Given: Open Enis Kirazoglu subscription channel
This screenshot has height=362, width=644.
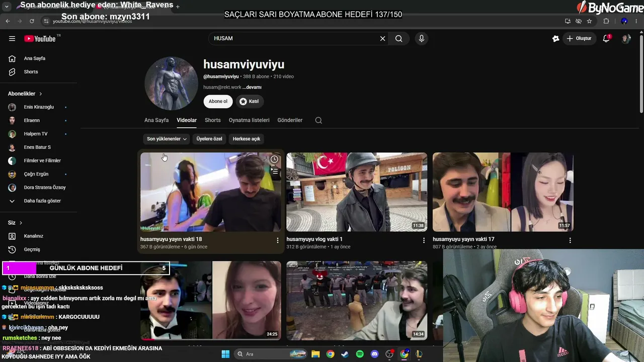Looking at the screenshot, I should pos(38,107).
